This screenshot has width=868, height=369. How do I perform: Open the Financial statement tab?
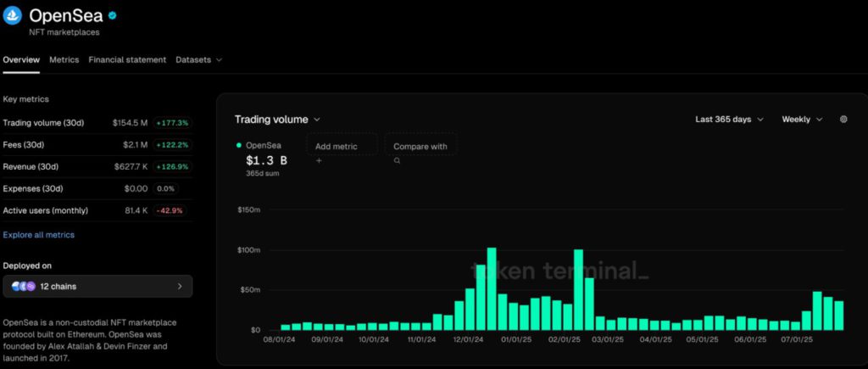coord(127,60)
